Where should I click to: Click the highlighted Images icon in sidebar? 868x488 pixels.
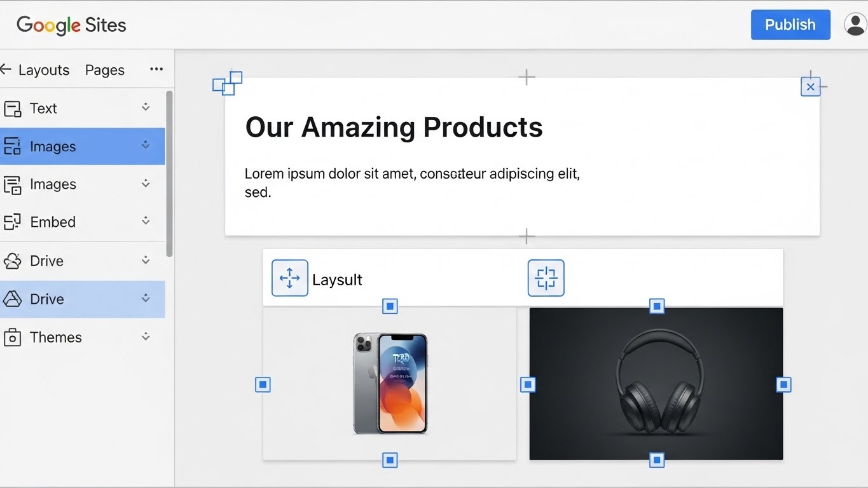click(14, 146)
